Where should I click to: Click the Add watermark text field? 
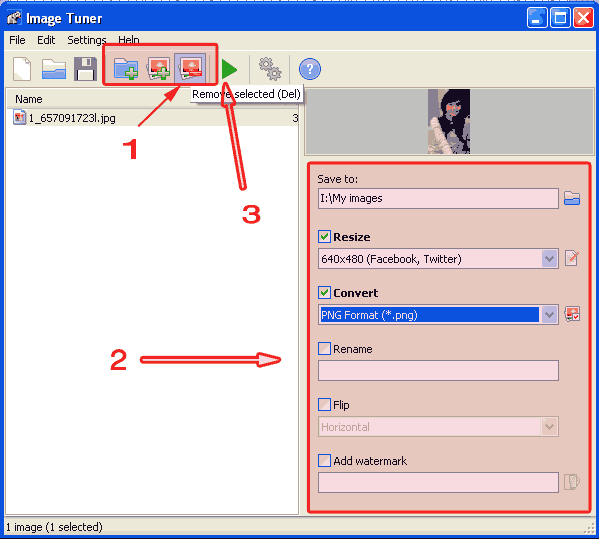point(438,482)
